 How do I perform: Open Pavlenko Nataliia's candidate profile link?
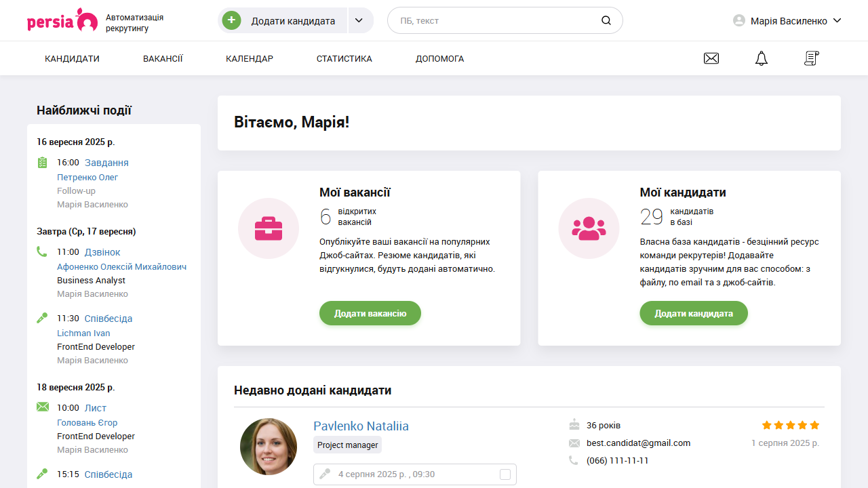tap(361, 426)
